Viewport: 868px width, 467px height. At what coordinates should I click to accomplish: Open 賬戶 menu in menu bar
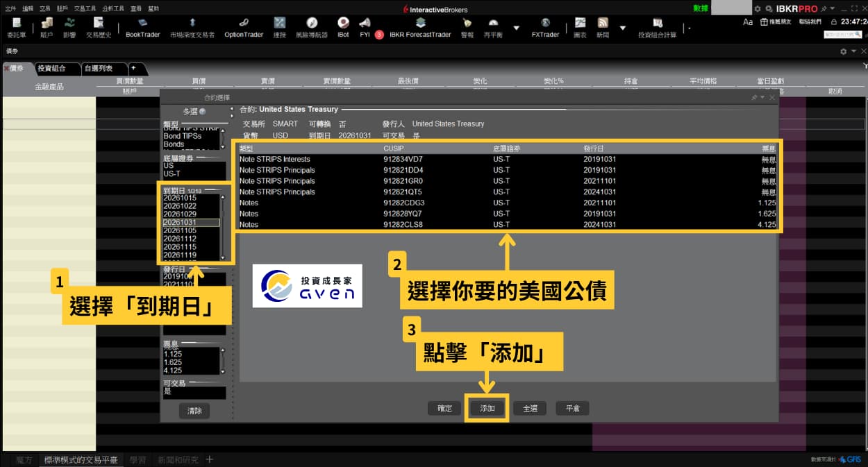click(62, 8)
